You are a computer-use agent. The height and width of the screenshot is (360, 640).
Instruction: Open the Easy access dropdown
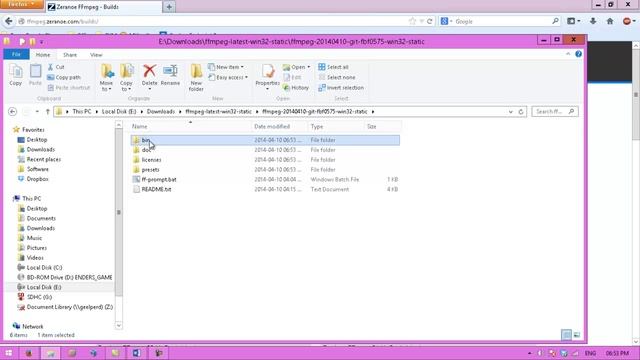(228, 77)
